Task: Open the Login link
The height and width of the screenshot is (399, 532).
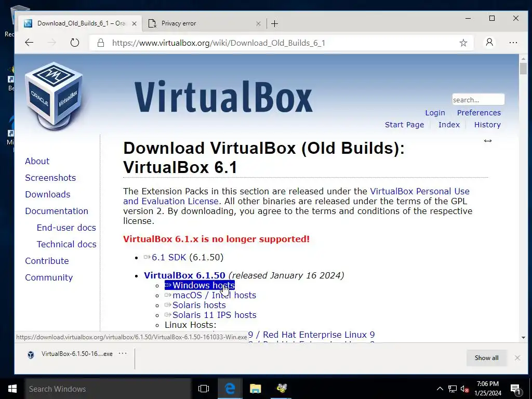Action: coord(435,113)
